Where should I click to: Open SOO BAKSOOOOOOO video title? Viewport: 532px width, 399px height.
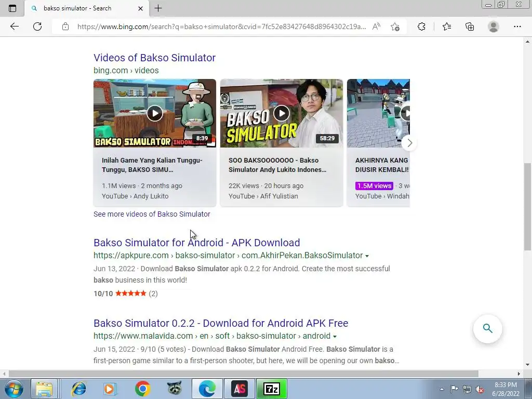pyautogui.click(x=277, y=165)
